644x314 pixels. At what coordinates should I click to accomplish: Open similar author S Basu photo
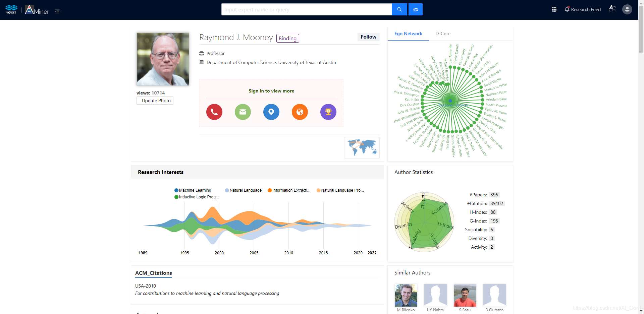click(465, 295)
